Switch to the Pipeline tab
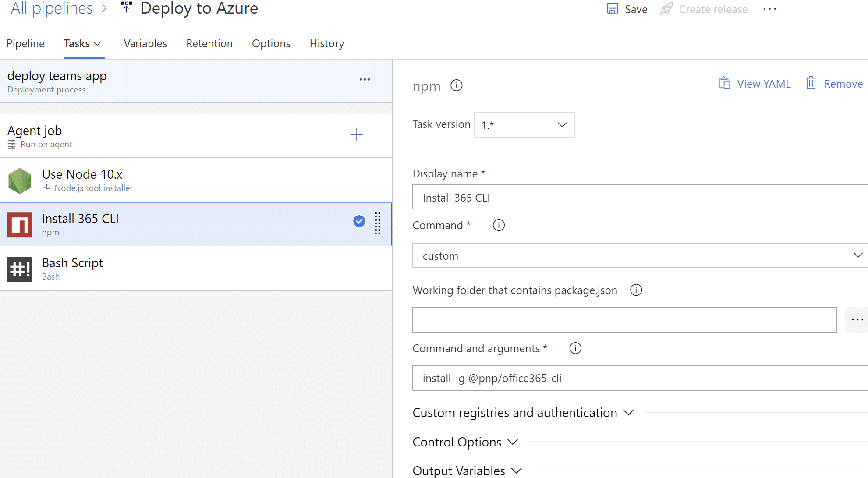Viewport: 868px width, 478px height. pos(25,44)
